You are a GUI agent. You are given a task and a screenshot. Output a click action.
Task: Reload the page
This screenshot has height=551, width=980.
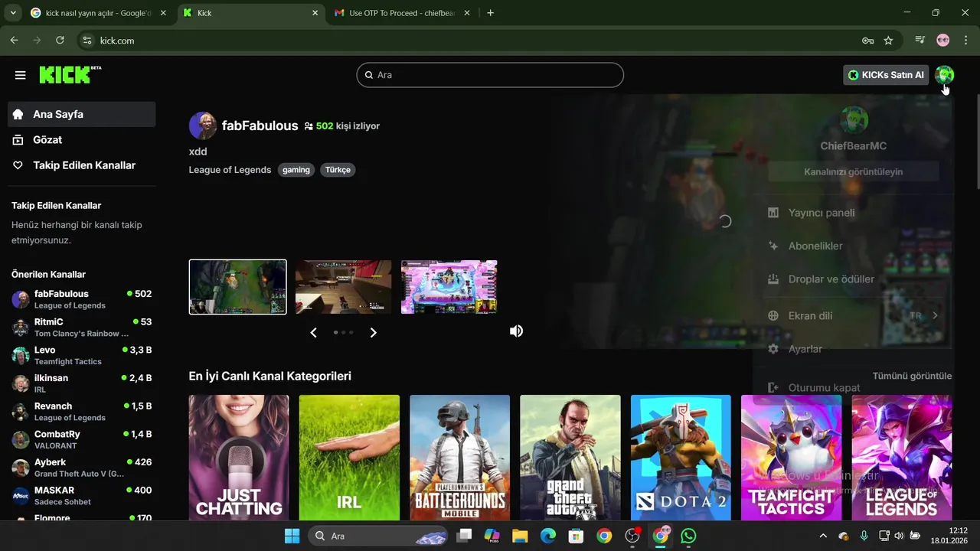coord(60,40)
